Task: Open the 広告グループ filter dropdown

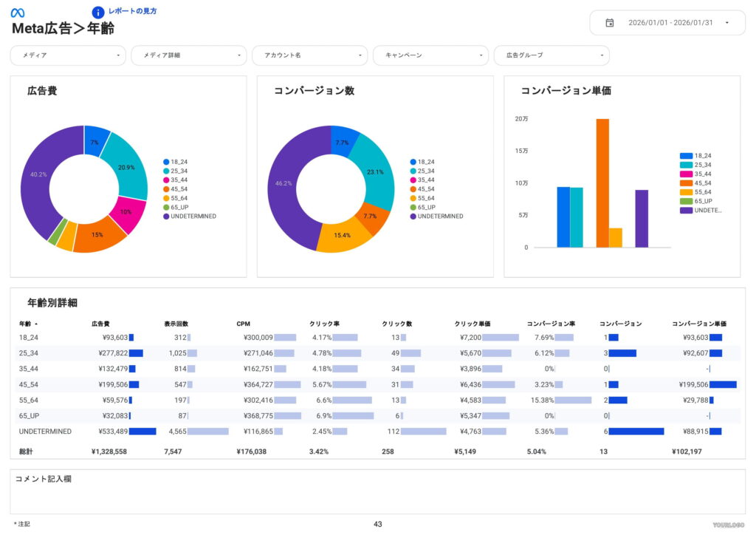Action: (551, 55)
